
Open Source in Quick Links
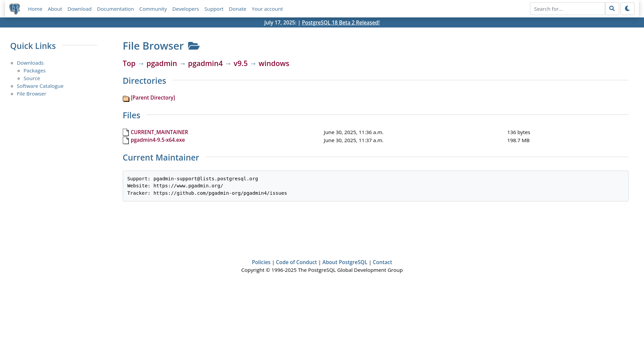point(32,78)
